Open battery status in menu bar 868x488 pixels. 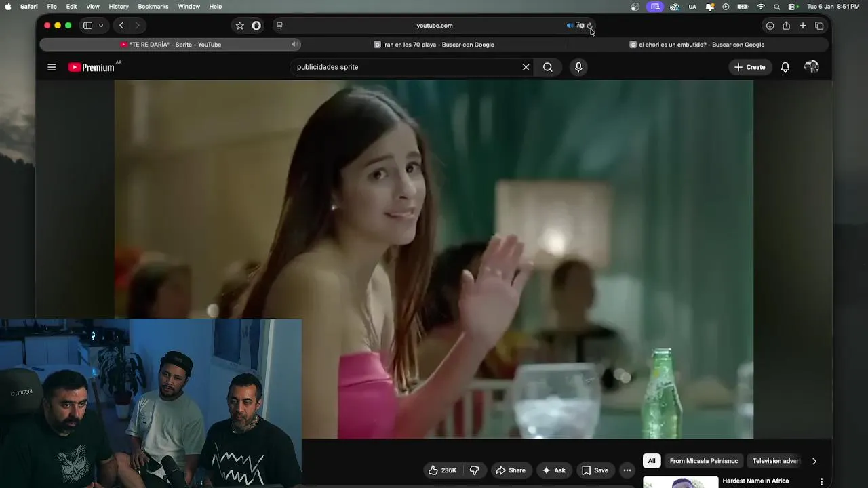pos(743,7)
